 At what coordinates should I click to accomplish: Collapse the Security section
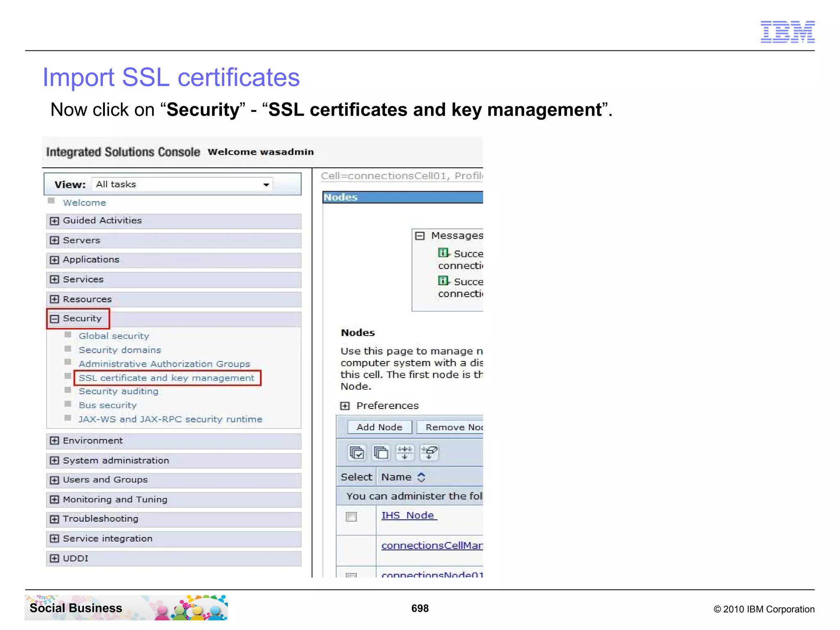(54, 319)
